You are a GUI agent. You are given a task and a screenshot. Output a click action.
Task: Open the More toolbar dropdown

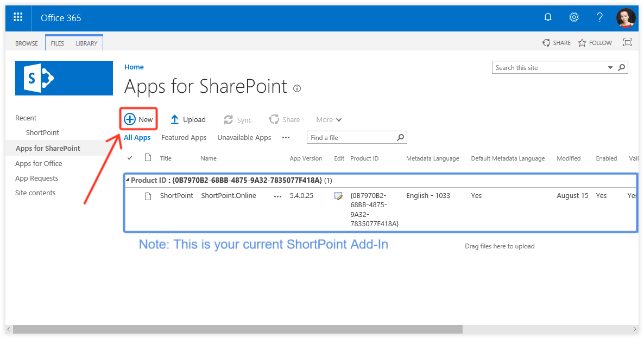click(329, 119)
